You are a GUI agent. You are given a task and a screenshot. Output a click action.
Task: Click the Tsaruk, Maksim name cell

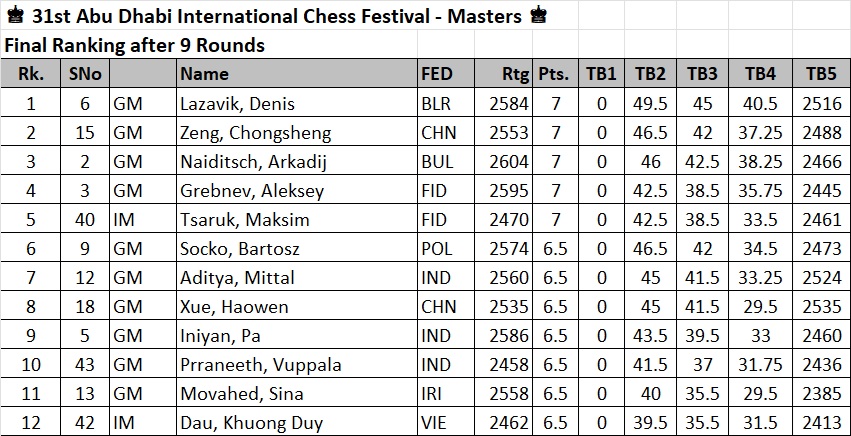297,219
